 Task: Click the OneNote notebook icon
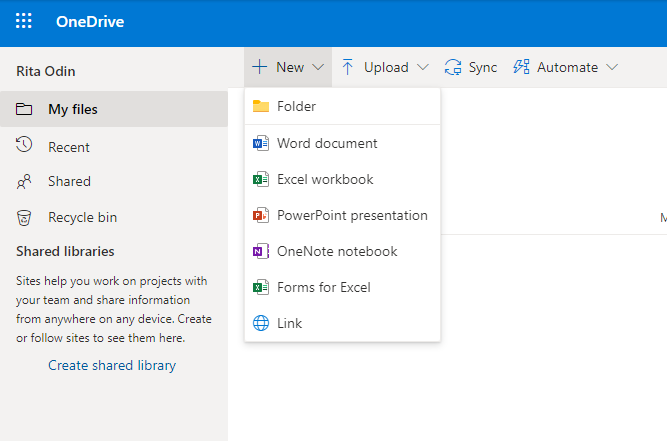pyautogui.click(x=261, y=251)
